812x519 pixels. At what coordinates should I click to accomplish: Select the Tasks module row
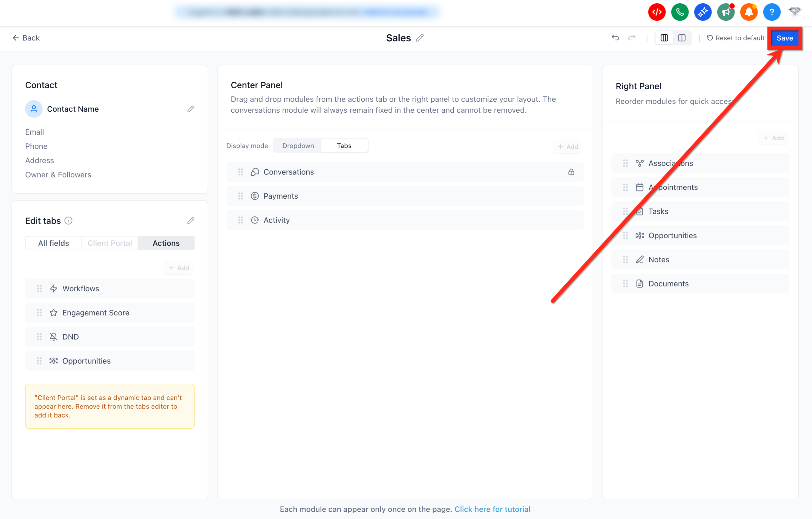[x=700, y=211]
